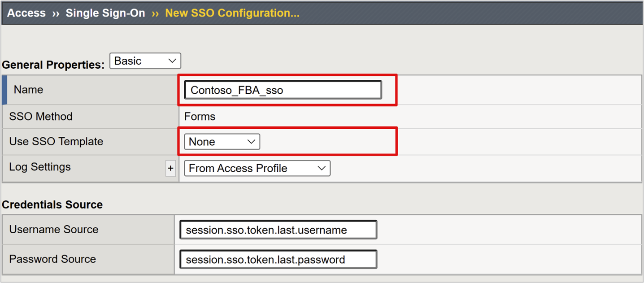Viewport: 644px width, 283px height.
Task: Open the Log Settings From Access Profile dropdown
Action: (257, 168)
